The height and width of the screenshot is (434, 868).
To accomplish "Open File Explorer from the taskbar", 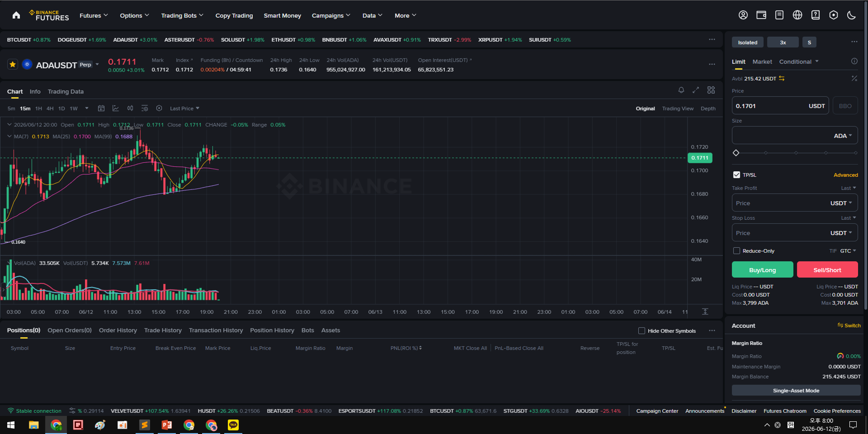I will (x=34, y=425).
